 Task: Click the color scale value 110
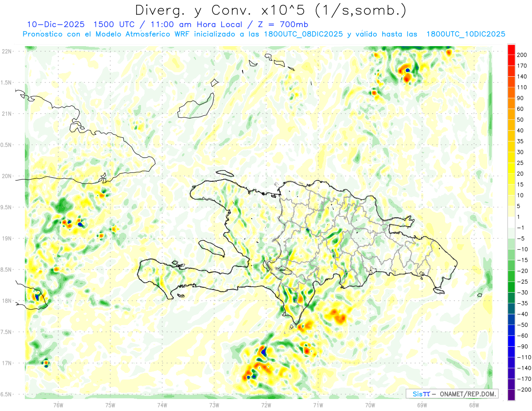[522, 87]
